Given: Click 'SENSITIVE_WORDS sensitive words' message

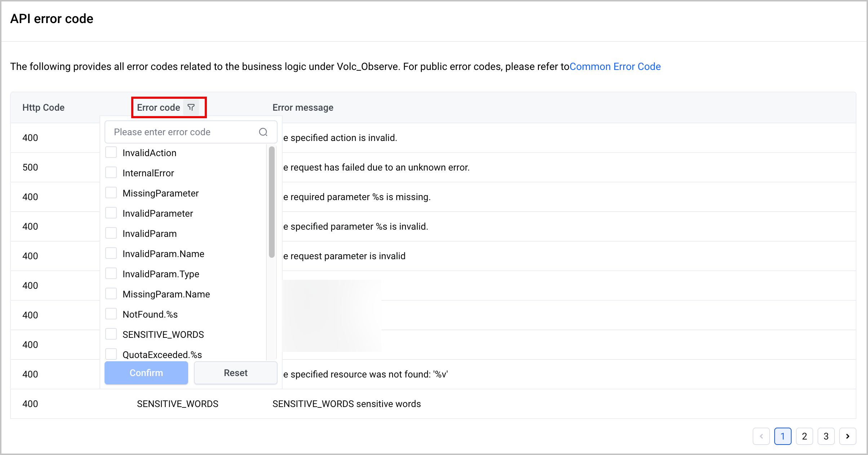Looking at the screenshot, I should tap(347, 404).
